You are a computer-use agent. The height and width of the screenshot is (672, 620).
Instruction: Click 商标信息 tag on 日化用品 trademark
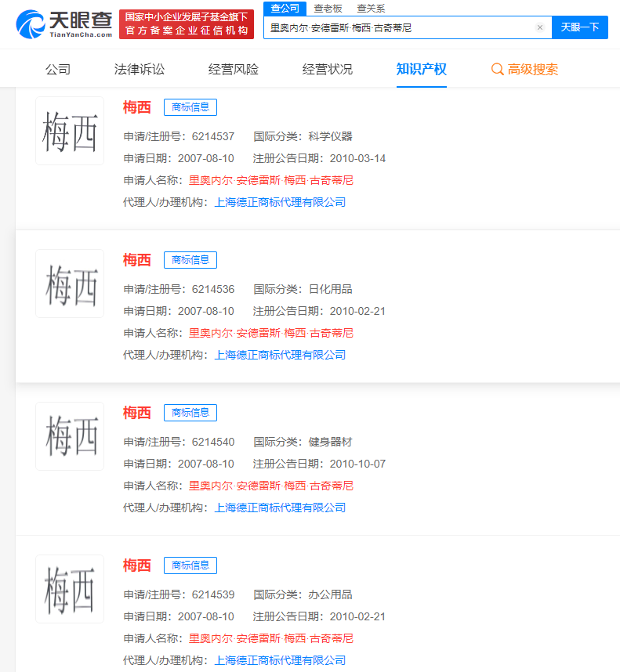click(x=190, y=260)
